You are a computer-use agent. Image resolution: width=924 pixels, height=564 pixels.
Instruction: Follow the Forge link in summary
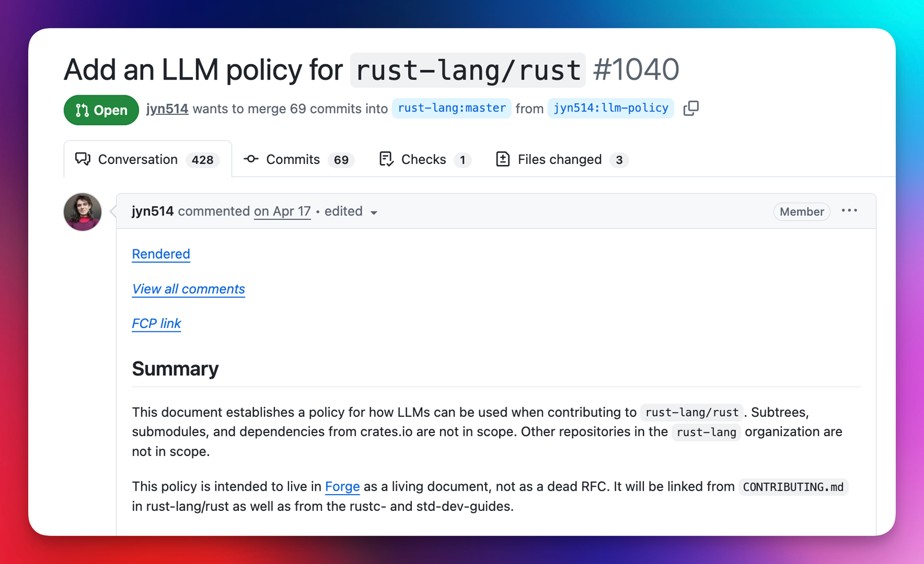[342, 487]
